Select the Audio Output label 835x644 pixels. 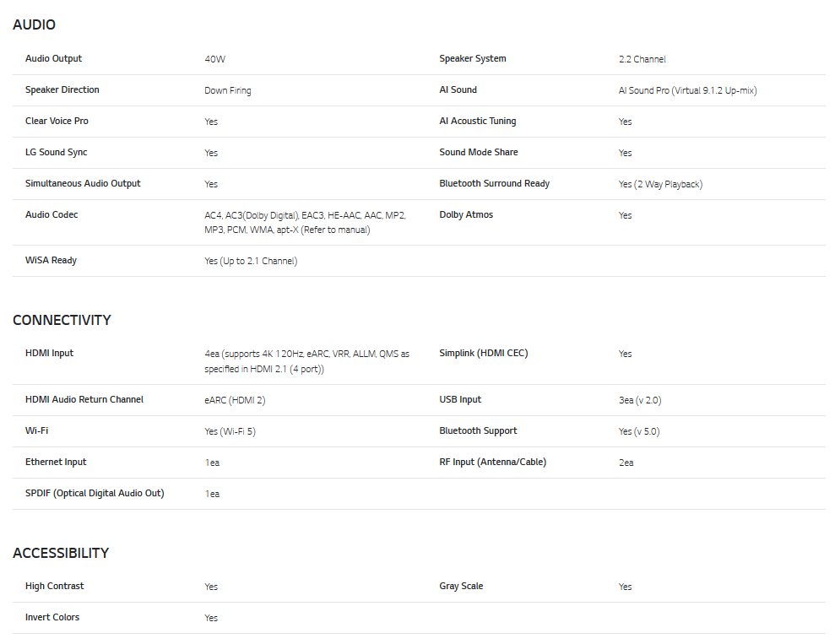(54, 59)
